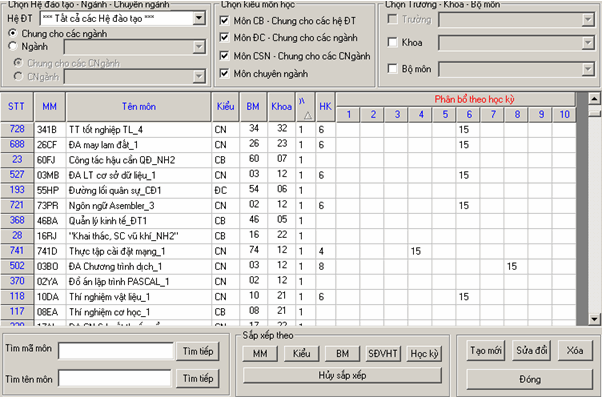602x399 pixels.
Task: Select row 'ĐA Chương trình dịch_1'
Action: pos(288,266)
